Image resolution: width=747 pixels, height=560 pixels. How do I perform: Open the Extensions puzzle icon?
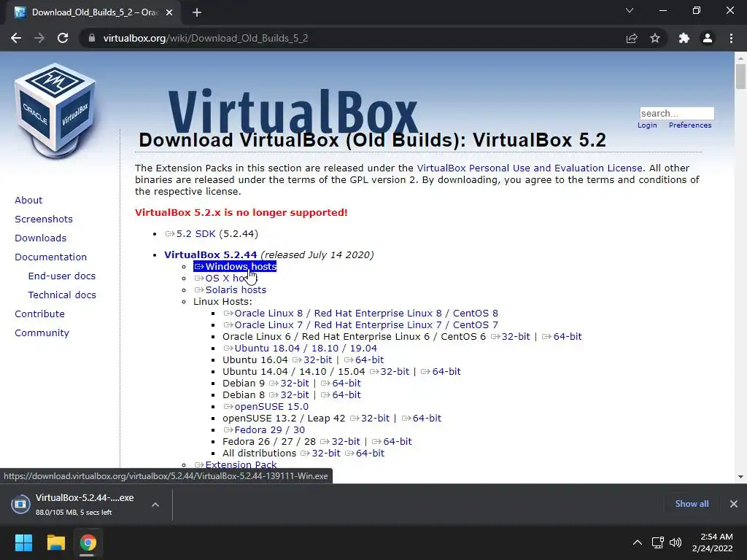click(x=684, y=38)
